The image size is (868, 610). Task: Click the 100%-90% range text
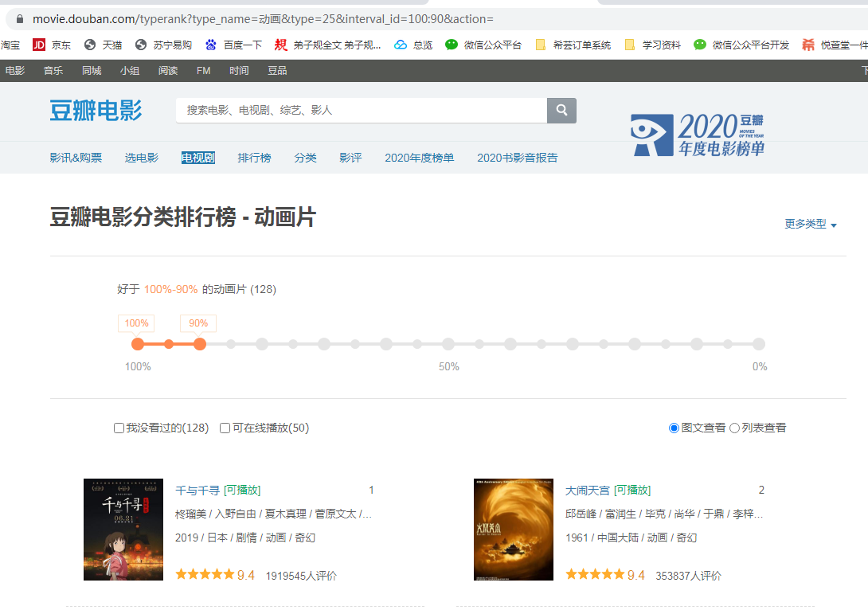[170, 290]
